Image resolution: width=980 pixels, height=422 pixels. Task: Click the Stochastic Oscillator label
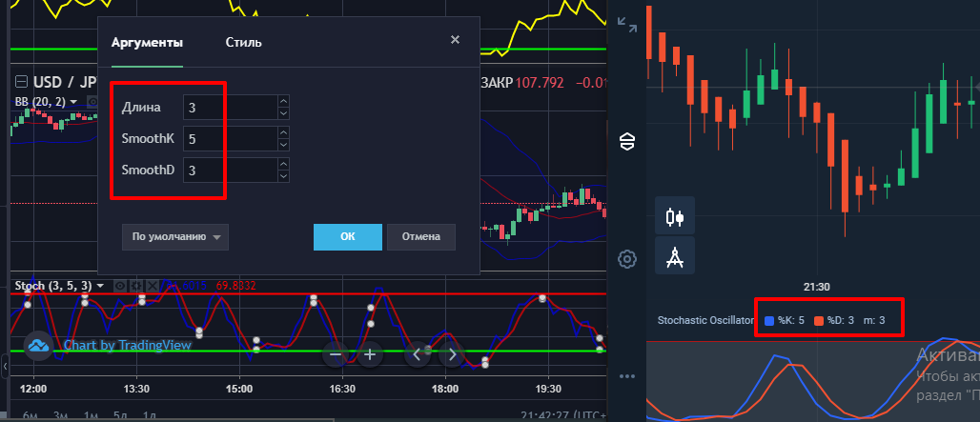(x=705, y=320)
